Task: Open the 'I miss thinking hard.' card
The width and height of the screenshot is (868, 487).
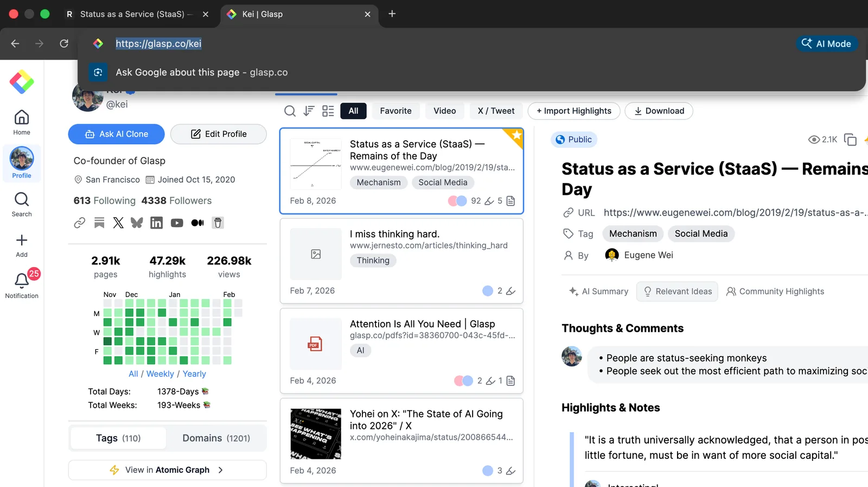Action: click(x=401, y=261)
